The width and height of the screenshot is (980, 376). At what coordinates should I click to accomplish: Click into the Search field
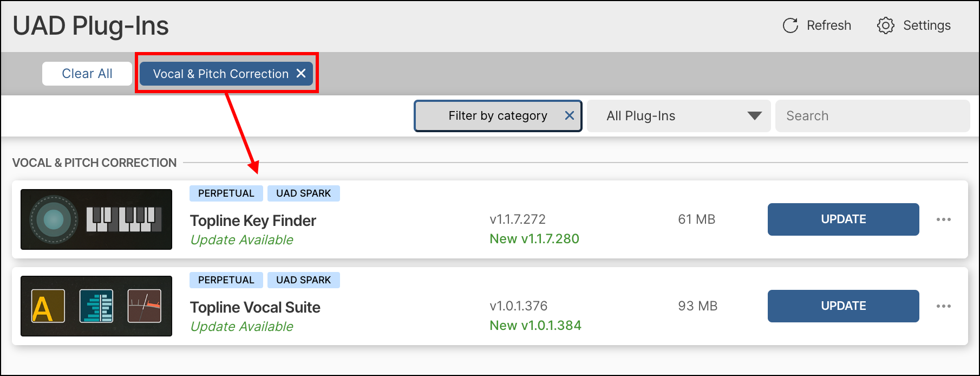tap(872, 116)
